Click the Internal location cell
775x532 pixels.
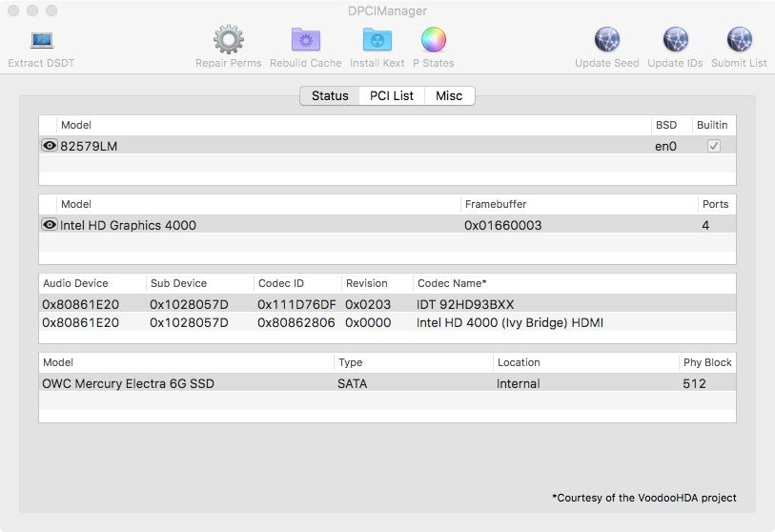tap(518, 383)
